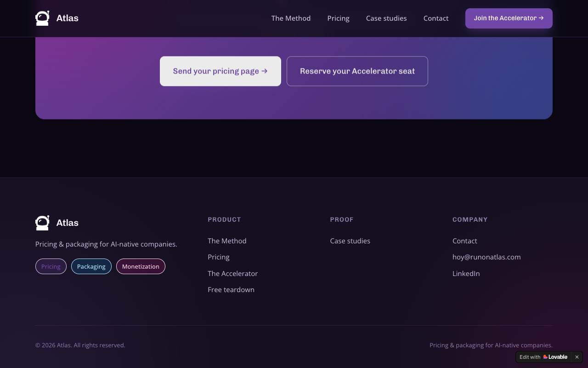Click Join the Accelerator button

pyautogui.click(x=509, y=18)
